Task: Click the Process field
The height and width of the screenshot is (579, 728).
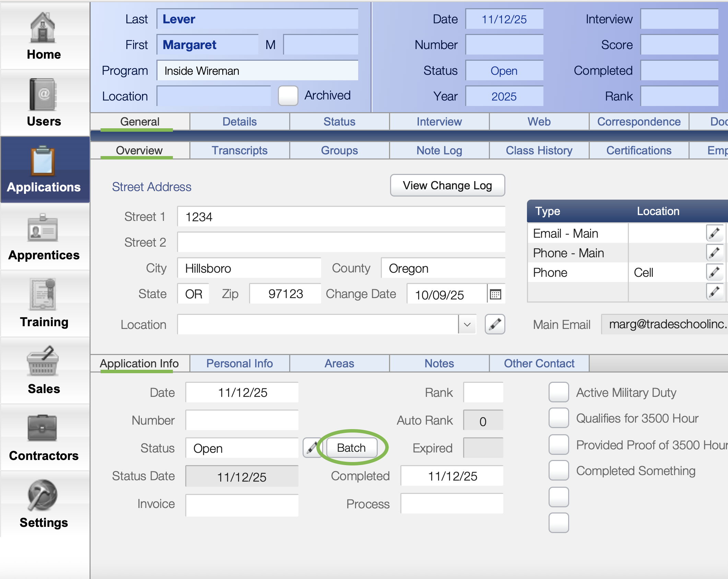Action: coord(452,504)
